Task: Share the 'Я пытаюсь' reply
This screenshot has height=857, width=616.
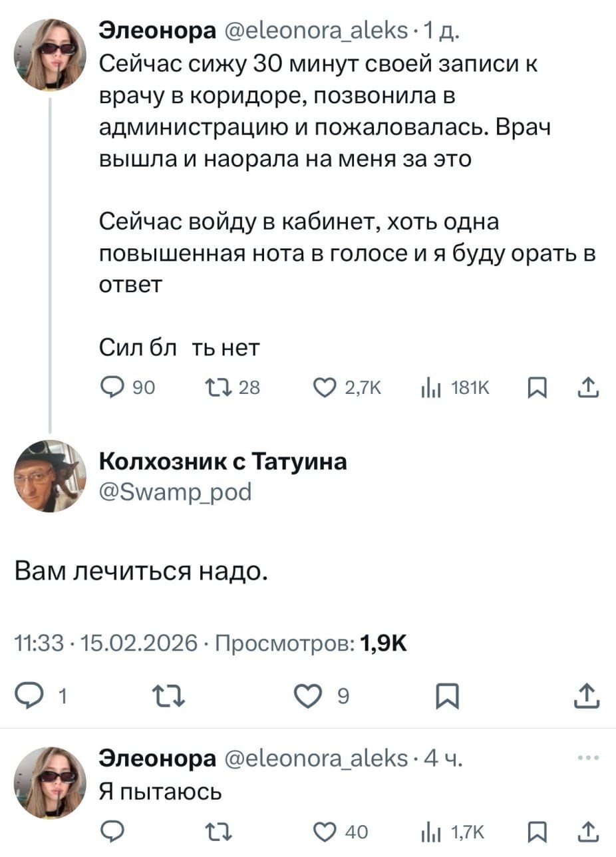Action: click(x=588, y=830)
